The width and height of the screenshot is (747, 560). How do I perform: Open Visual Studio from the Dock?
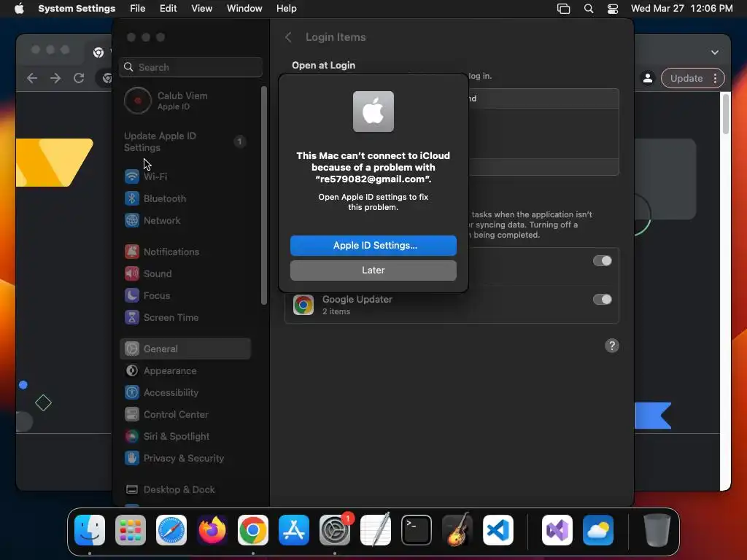557,530
